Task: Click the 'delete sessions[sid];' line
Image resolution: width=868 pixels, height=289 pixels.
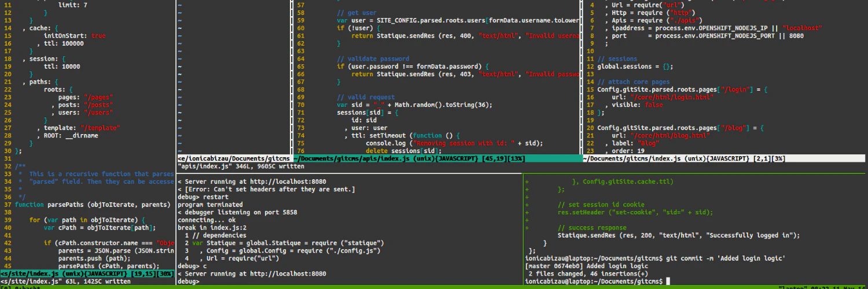Action: click(404, 151)
